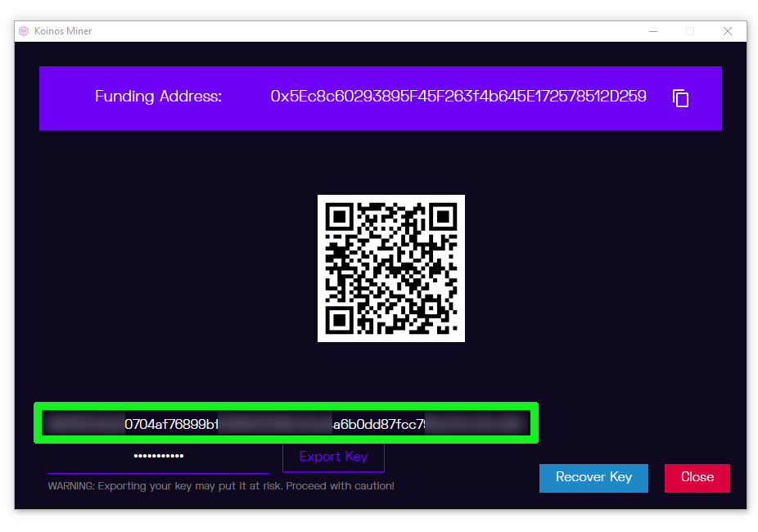
Task: Copy the funding address with the clipboard icon
Action: (x=680, y=98)
